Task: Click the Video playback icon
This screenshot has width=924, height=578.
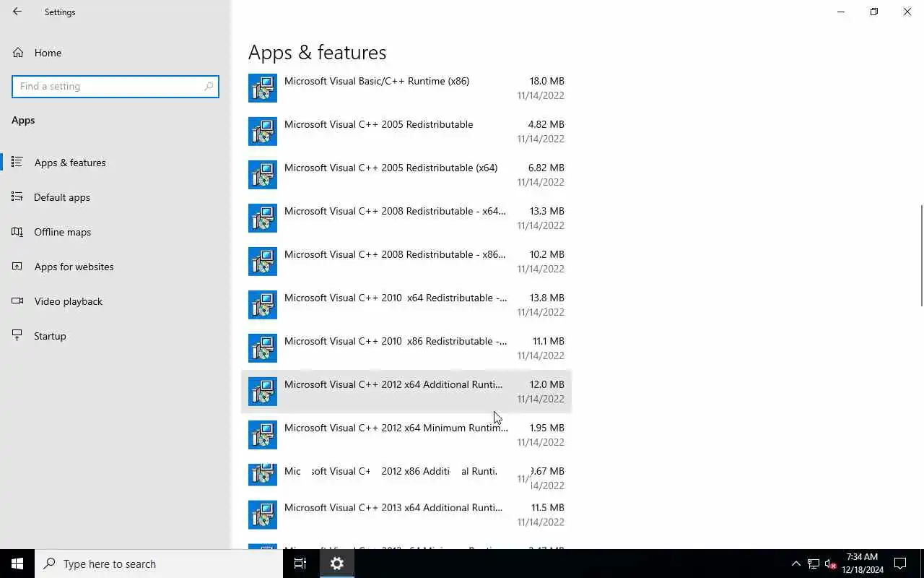Action: pos(17,301)
